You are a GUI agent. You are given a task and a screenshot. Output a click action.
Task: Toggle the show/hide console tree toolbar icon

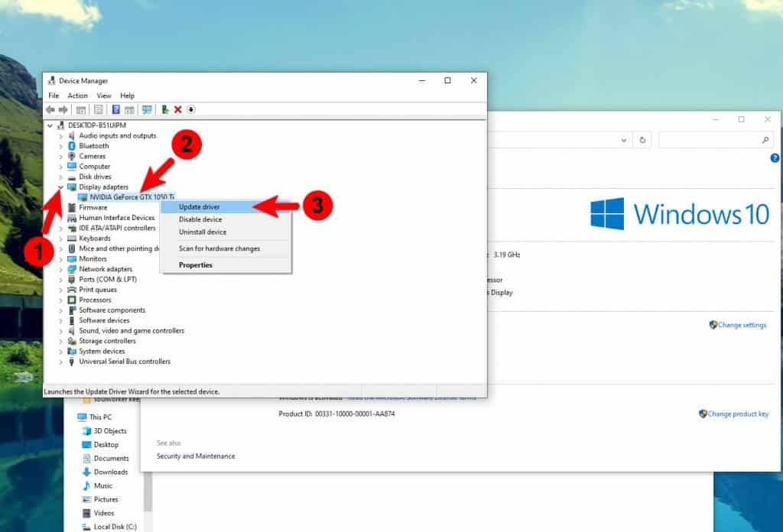(81, 110)
